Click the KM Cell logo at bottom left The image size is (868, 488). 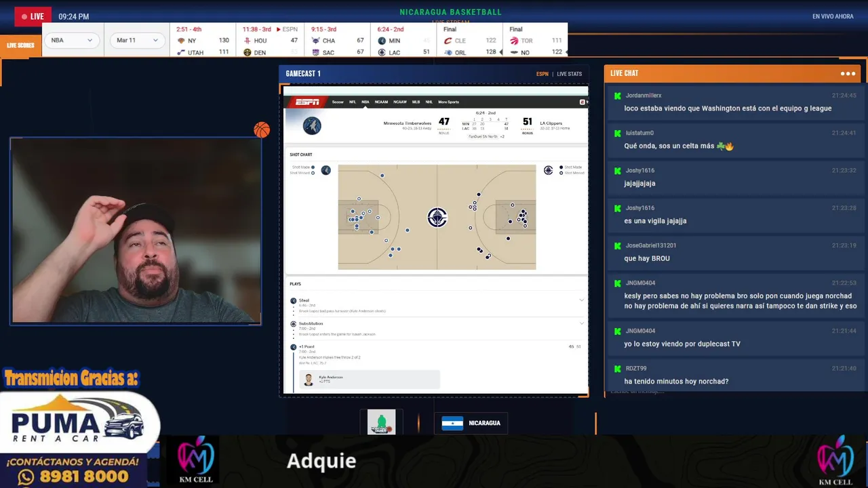coord(195,460)
